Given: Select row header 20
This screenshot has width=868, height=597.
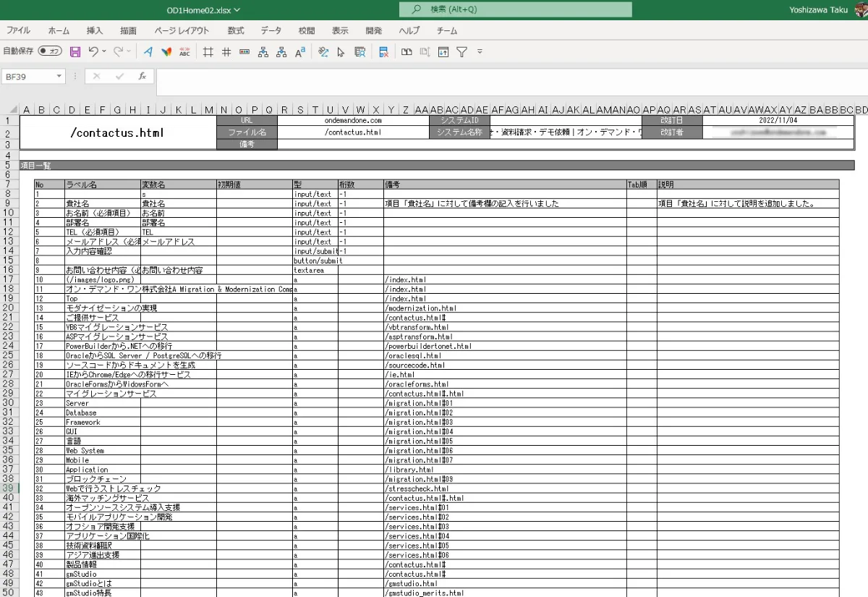Looking at the screenshot, I should pyautogui.click(x=7, y=308).
